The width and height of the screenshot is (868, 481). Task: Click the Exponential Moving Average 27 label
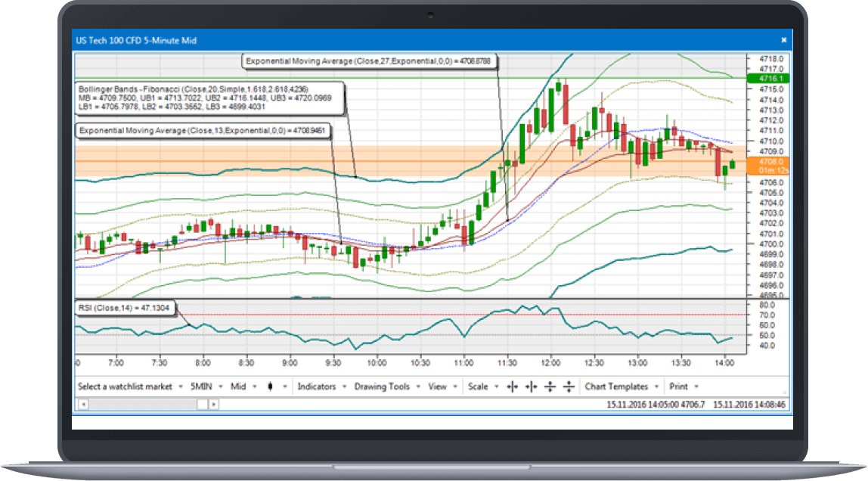(x=369, y=61)
